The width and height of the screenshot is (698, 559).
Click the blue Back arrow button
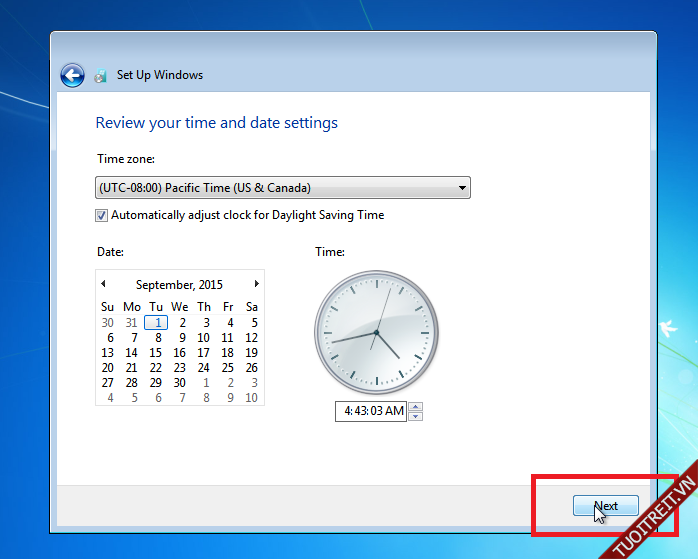(72, 75)
